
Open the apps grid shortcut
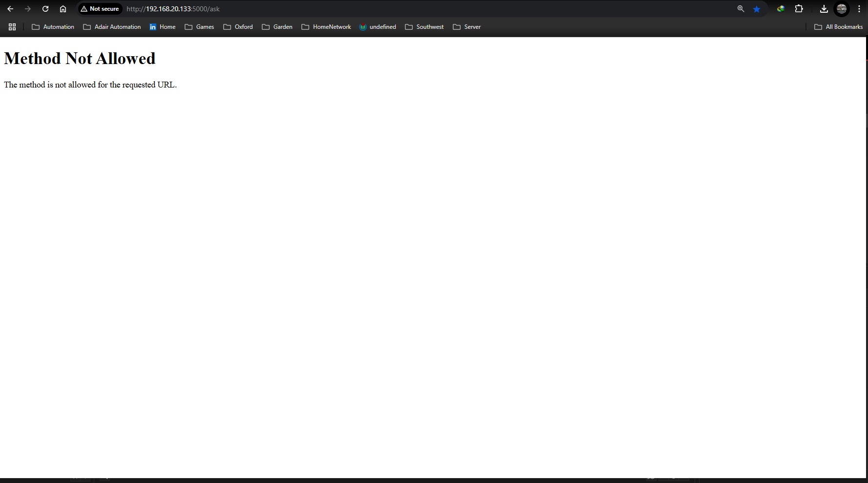[12, 27]
